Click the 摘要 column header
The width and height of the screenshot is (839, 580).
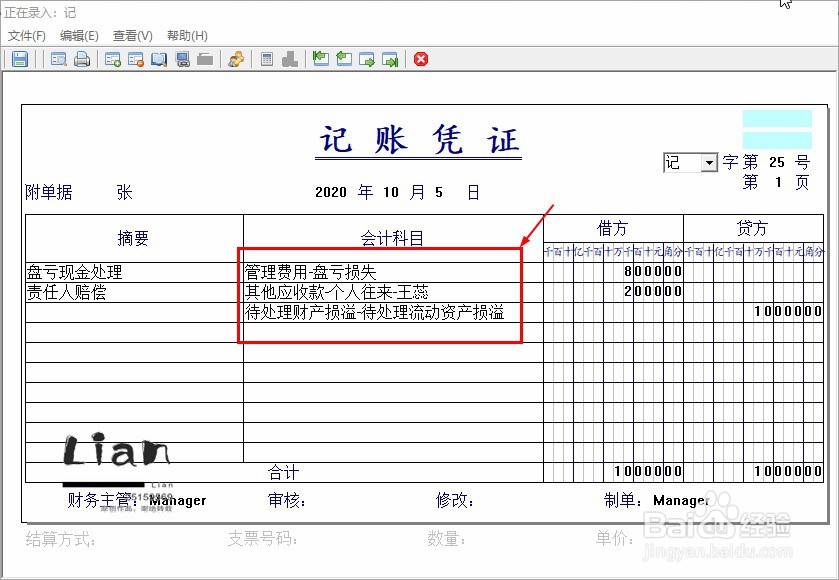(133, 238)
